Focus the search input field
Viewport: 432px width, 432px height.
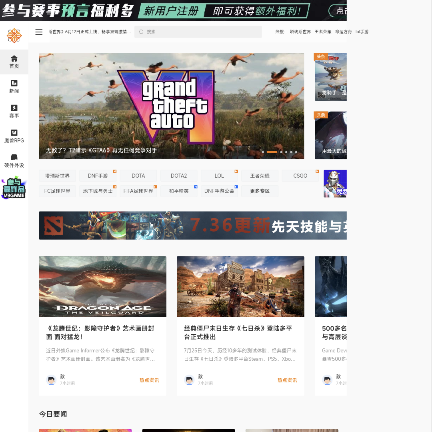198,32
